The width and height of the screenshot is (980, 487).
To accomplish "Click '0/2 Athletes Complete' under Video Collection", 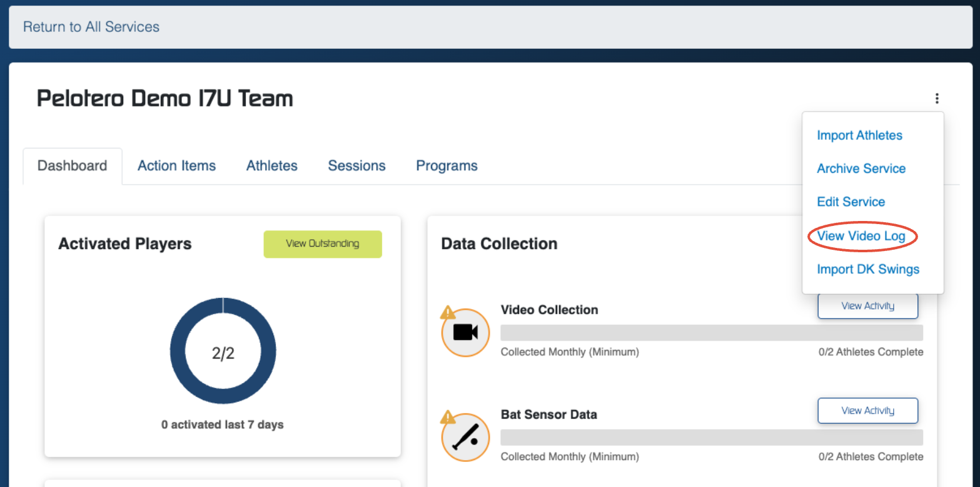I will coord(871,352).
